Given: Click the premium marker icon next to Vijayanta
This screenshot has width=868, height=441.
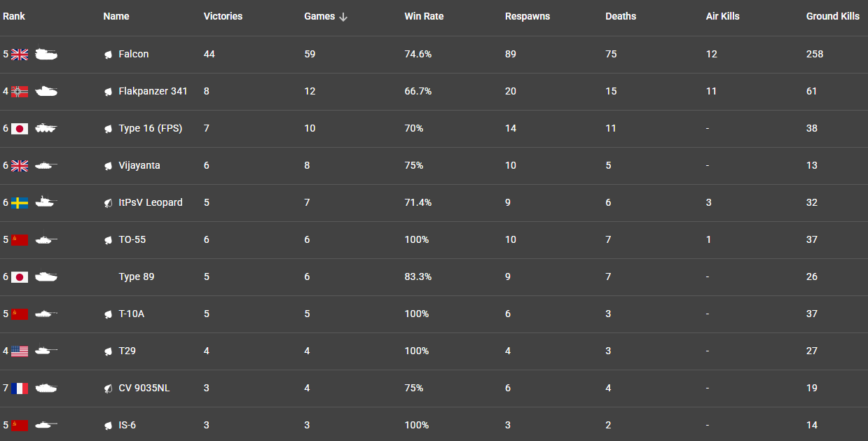Looking at the screenshot, I should [109, 166].
